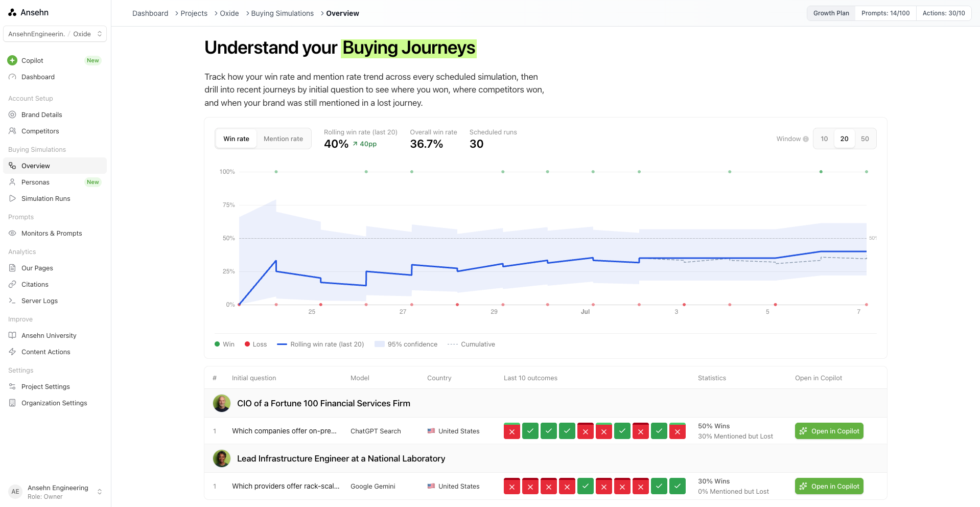The height and width of the screenshot is (507, 980).
Task: Open the Copilot plus icon
Action: [x=12, y=60]
